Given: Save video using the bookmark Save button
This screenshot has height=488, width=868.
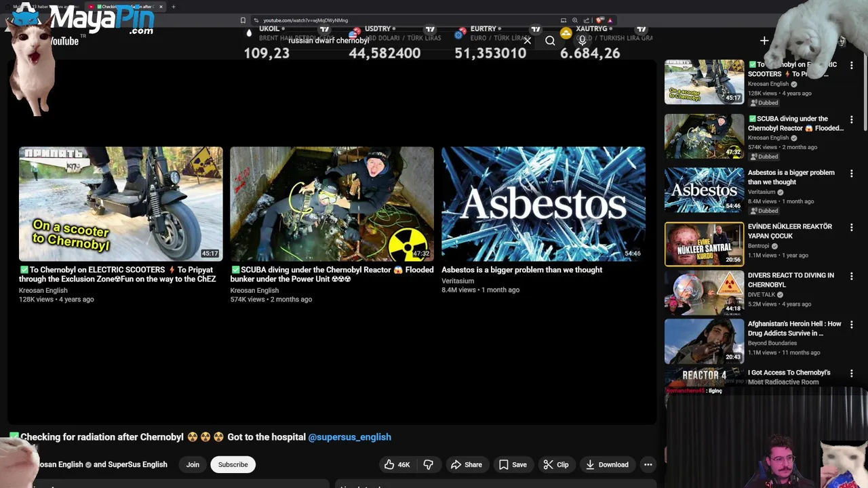Looking at the screenshot, I should (513, 464).
